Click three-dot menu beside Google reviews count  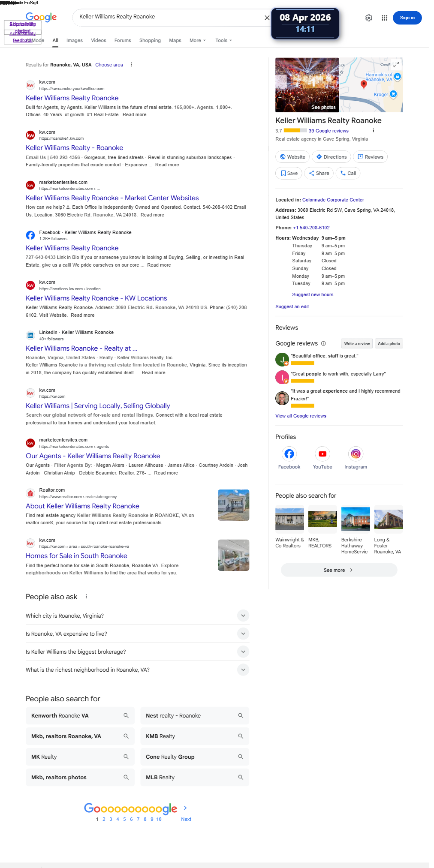click(373, 131)
